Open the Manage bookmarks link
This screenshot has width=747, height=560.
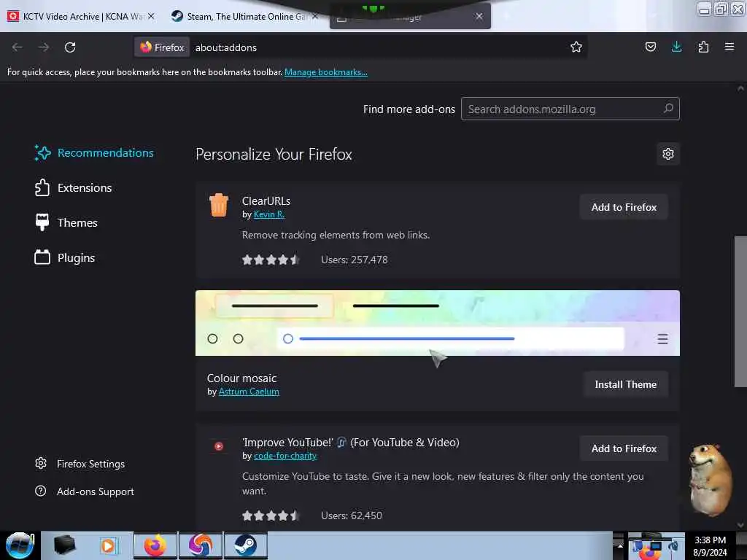pyautogui.click(x=326, y=72)
